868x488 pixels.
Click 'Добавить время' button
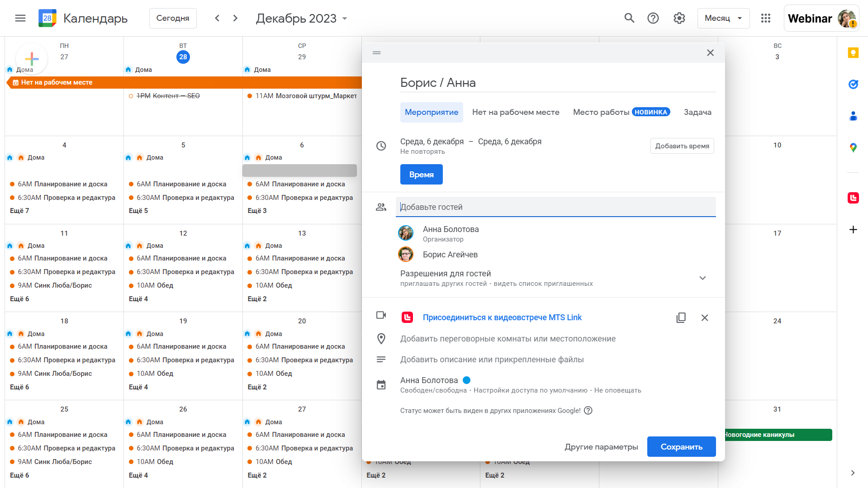[682, 146]
